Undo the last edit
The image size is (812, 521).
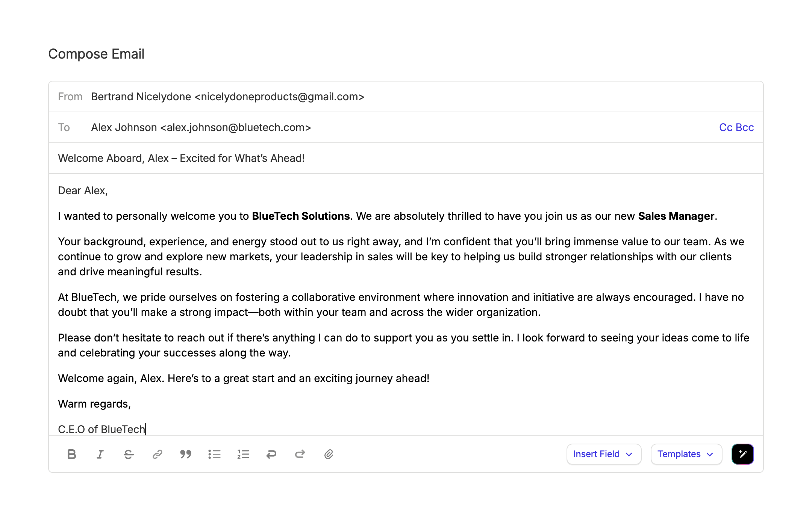[271, 455]
